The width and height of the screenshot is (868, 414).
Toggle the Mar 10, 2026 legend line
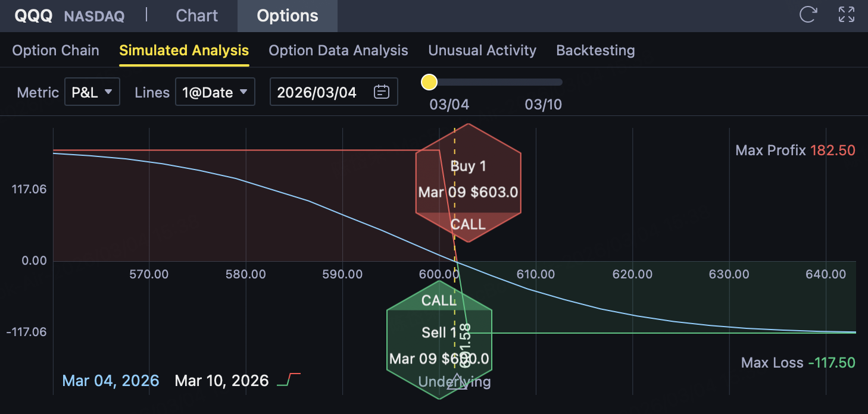(221, 381)
